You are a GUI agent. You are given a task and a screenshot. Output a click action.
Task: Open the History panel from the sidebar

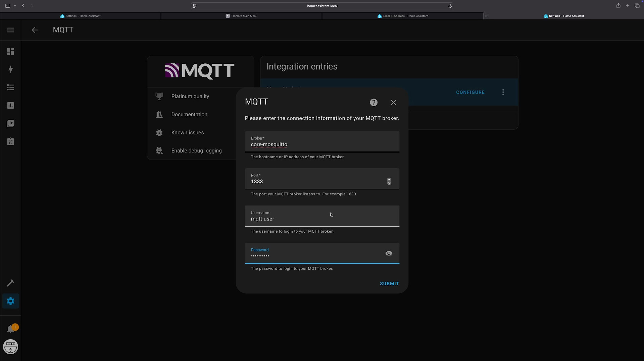pyautogui.click(x=10, y=106)
